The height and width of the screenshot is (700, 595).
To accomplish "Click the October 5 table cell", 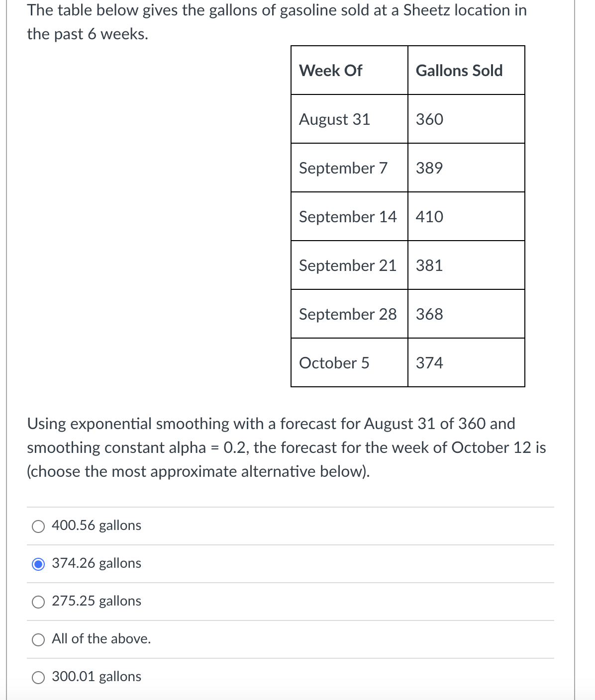I will (x=334, y=363).
